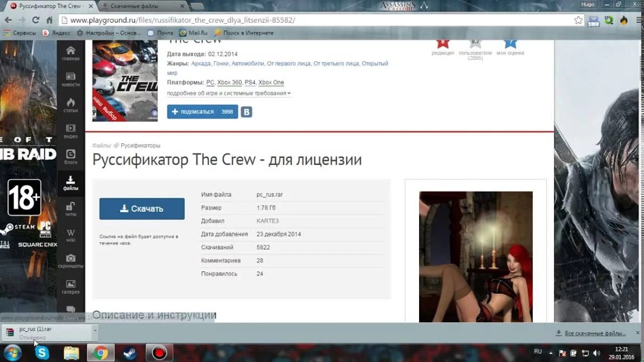
Task: Show hidden system tray icons
Action: 550,352
